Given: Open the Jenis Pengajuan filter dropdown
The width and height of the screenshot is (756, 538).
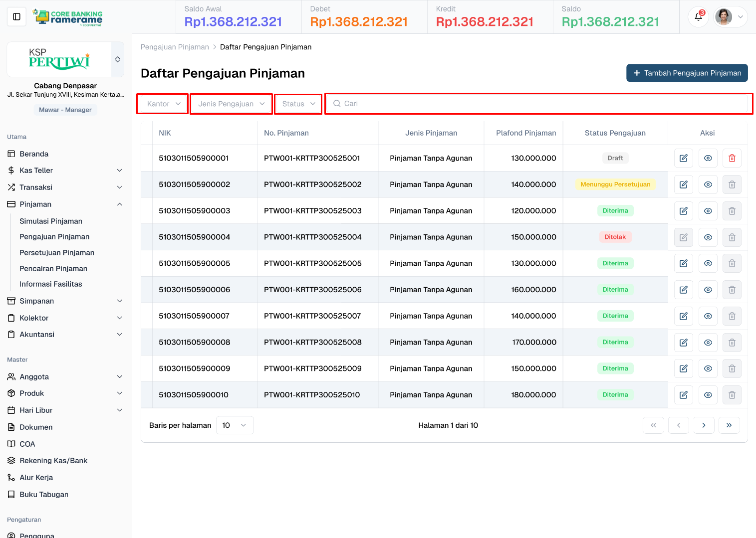Looking at the screenshot, I should 231,104.
